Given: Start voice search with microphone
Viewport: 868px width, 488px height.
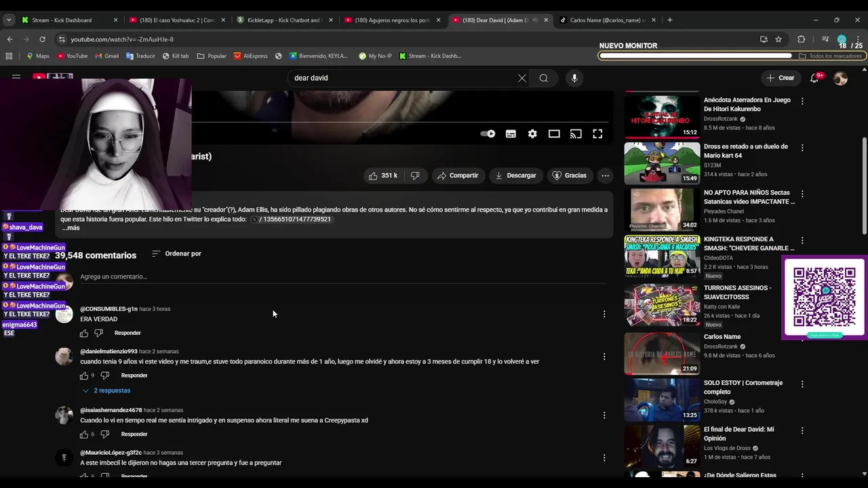Looking at the screenshot, I should pos(574,78).
